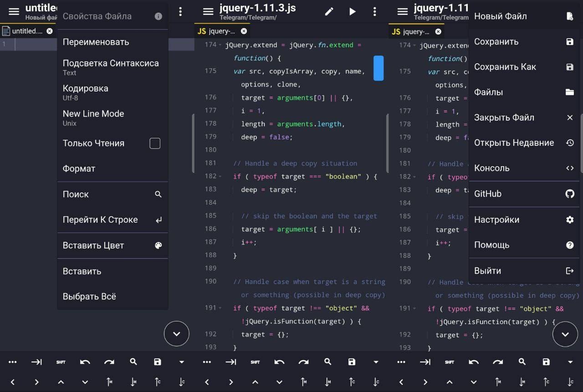
Task: Choose Вставить from the file menu
Action: tap(113, 271)
